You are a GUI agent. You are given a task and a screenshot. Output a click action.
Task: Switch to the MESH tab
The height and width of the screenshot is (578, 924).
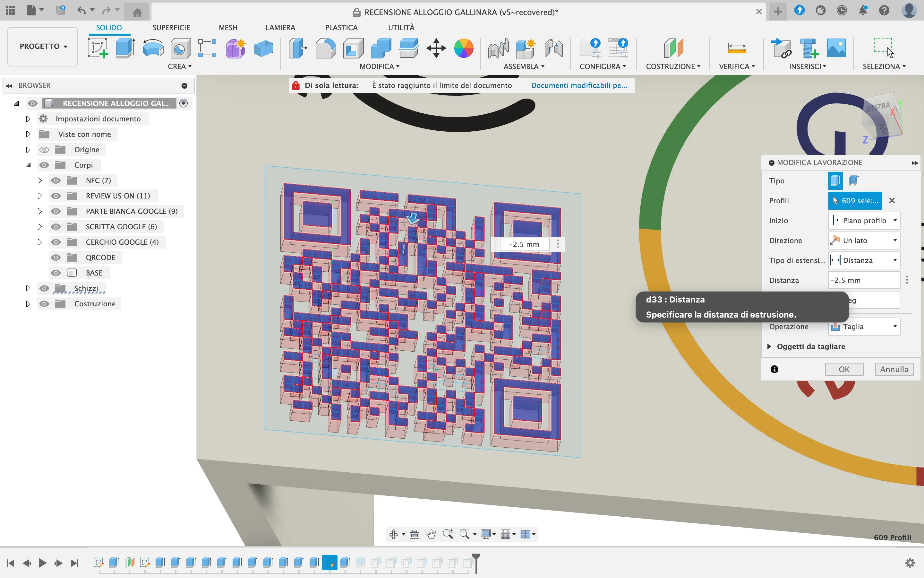228,28
